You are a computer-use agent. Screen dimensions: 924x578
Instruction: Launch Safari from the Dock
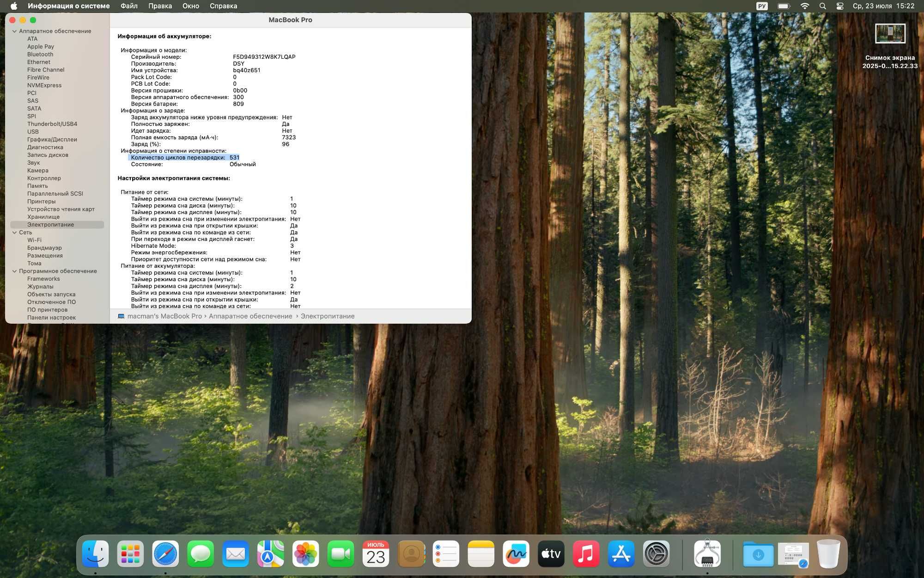coord(165,553)
